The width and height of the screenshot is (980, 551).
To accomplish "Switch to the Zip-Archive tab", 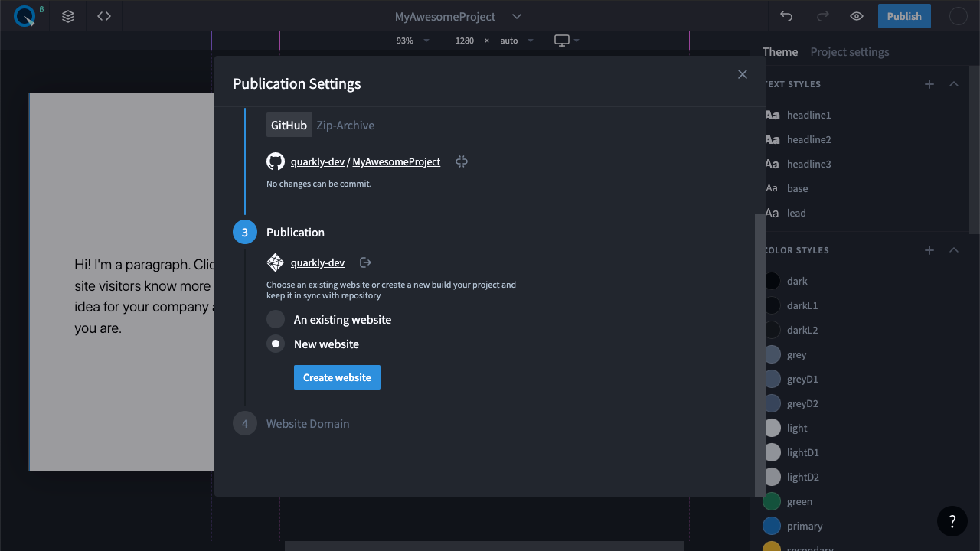I will (345, 126).
